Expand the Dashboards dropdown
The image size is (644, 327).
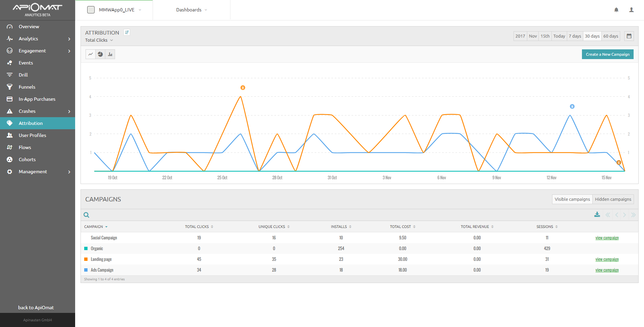click(x=192, y=10)
